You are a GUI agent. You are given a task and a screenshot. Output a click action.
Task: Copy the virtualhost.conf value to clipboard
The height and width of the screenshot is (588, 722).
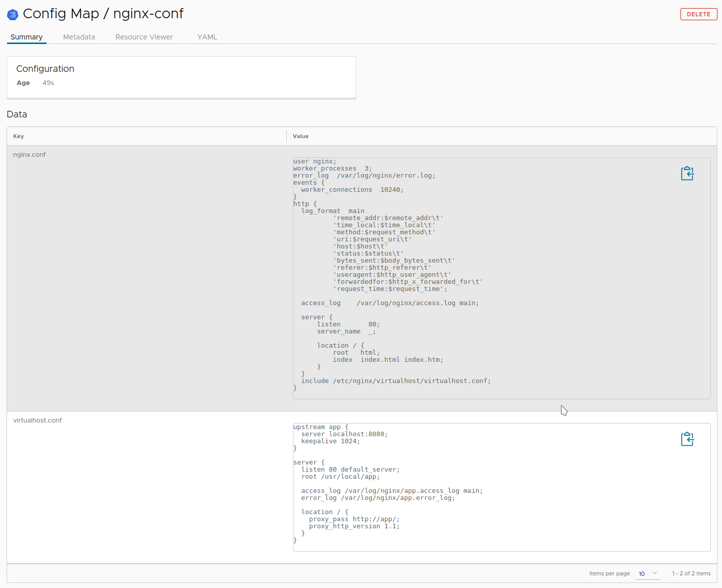[x=687, y=439]
